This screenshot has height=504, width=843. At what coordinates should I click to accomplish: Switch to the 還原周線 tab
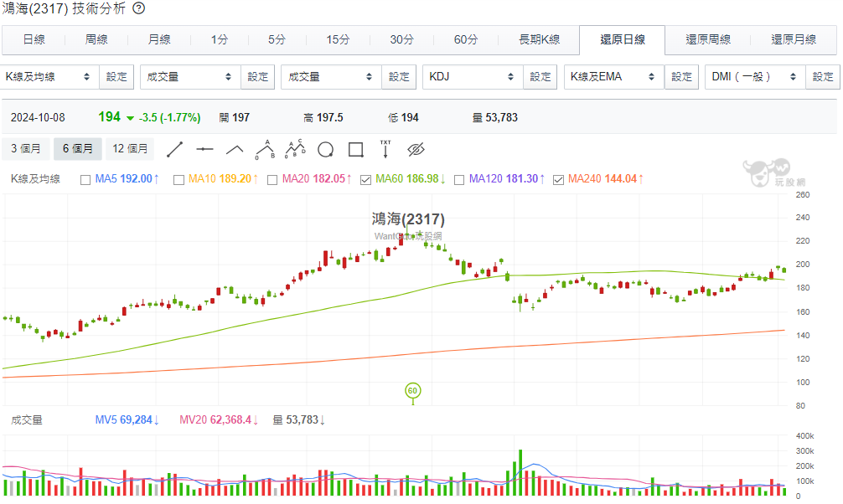tap(708, 39)
